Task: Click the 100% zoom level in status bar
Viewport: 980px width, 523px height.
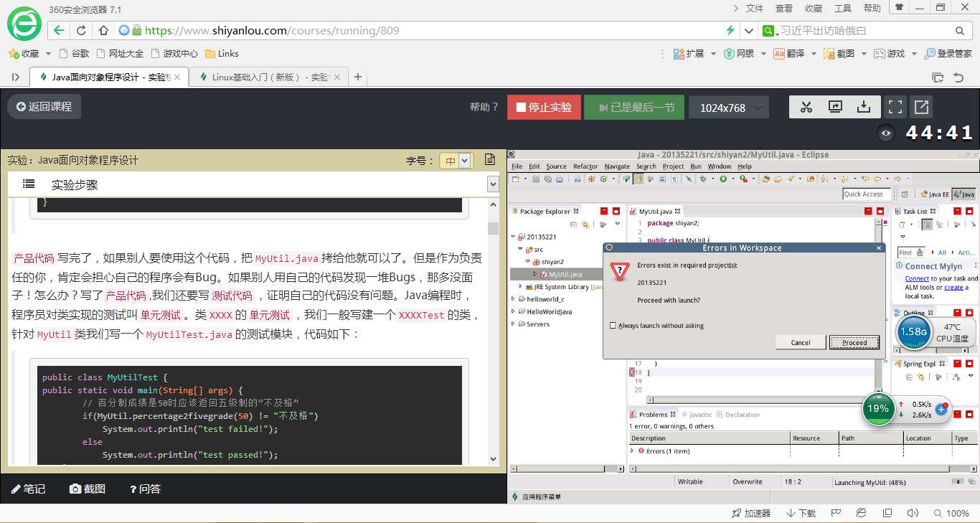Action: (x=951, y=513)
